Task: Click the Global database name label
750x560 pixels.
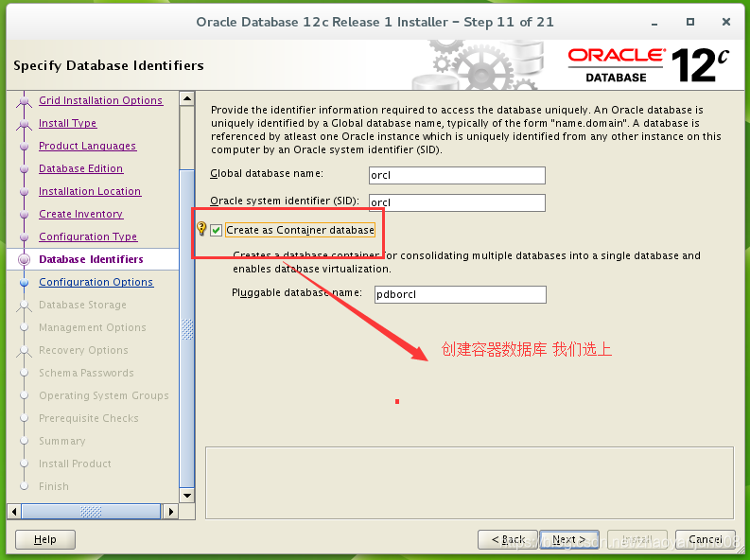Action: point(267,174)
